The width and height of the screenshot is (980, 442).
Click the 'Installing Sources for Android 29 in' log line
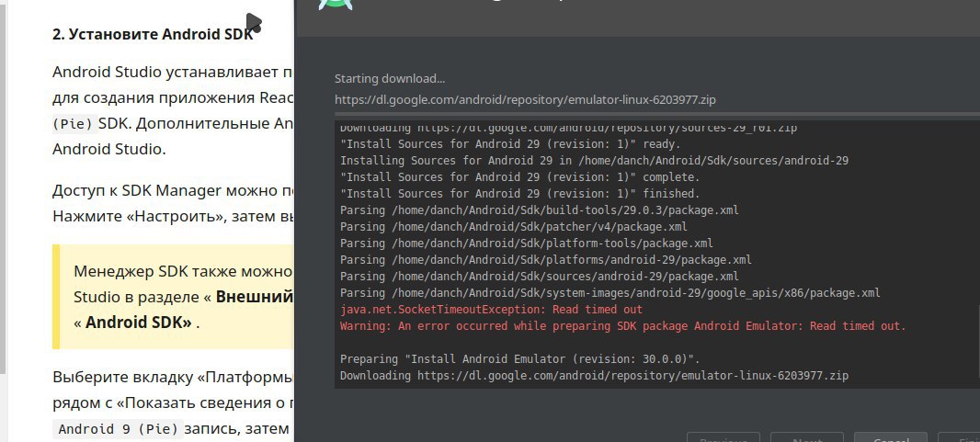pyautogui.click(x=594, y=161)
